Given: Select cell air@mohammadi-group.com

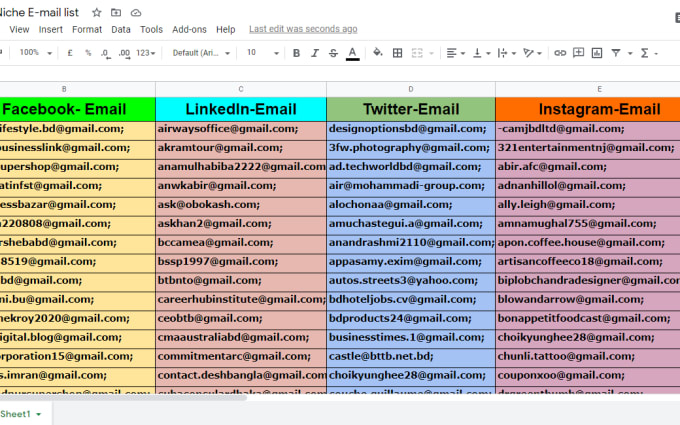Looking at the screenshot, I should coord(411,186).
